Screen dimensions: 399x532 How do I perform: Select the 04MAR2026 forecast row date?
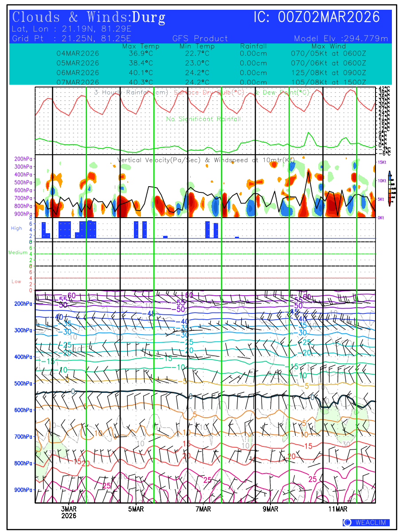tap(78, 54)
